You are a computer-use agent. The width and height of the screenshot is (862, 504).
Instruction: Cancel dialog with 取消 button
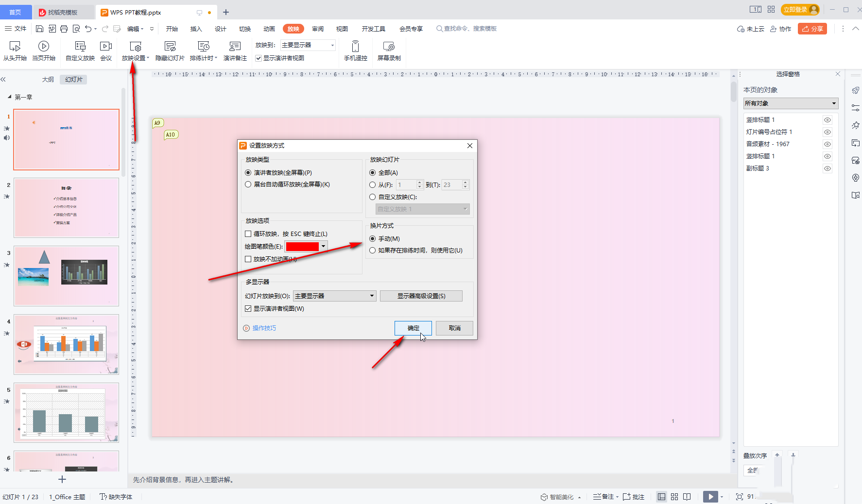455,328
